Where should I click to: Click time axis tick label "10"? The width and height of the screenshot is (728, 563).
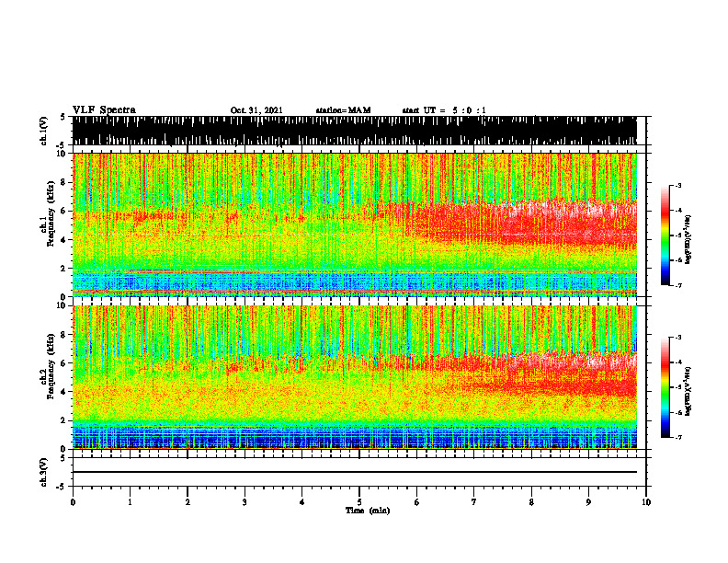646,502
